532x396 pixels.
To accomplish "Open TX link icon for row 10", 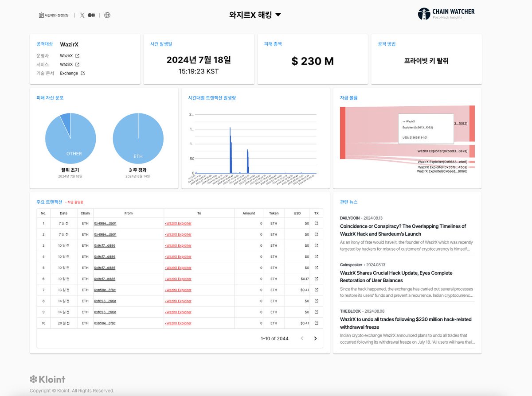I will tap(316, 323).
